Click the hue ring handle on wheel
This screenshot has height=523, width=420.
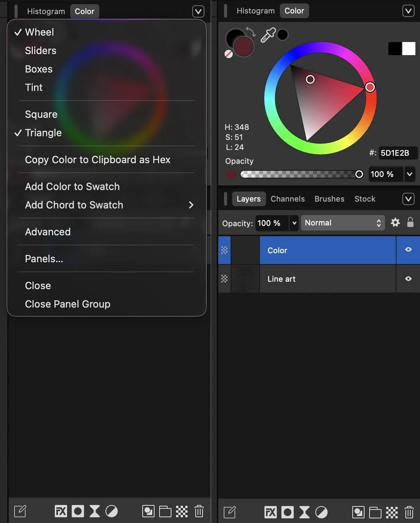[x=370, y=87]
